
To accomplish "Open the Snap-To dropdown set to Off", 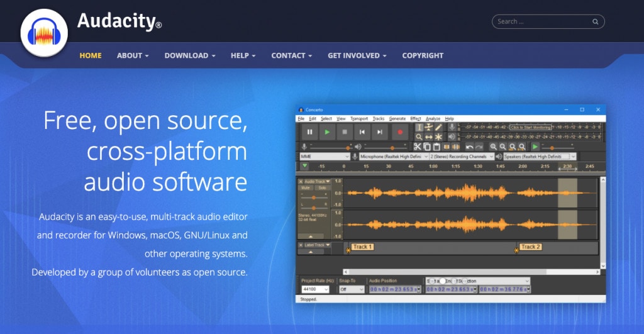I will coord(351,289).
